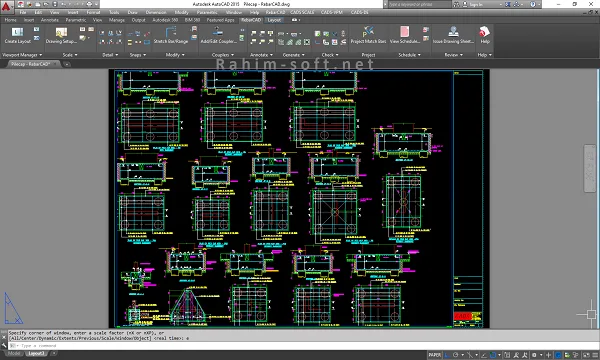Expand the Snaps panel dropdown
Image resolution: width=600 pixels, height=360 pixels.
[137, 55]
